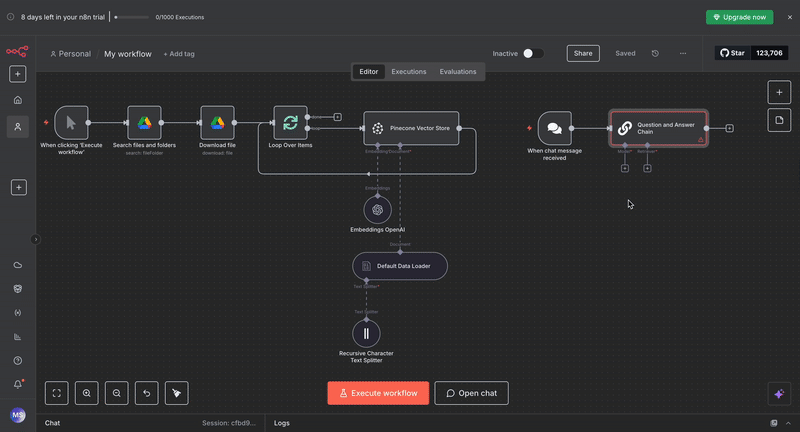This screenshot has width=800, height=432.
Task: Select the Recursive Character Text Splitter node
Action: (366, 334)
